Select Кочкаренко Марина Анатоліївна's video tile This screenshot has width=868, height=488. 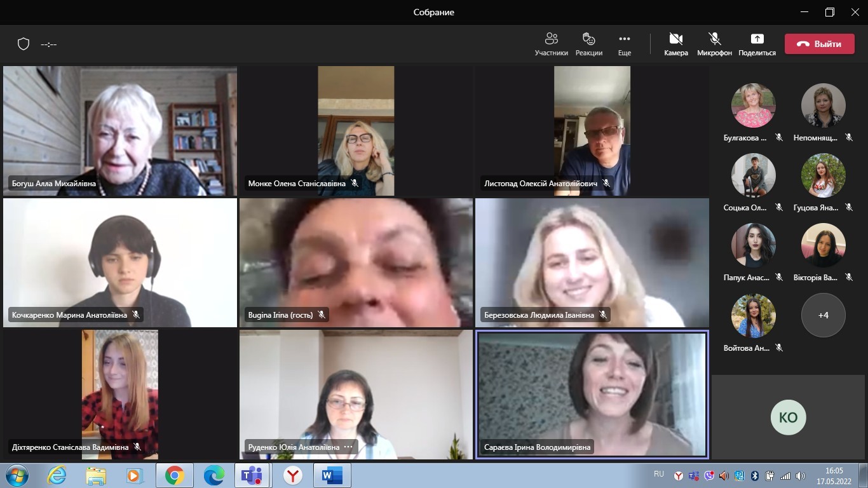pyautogui.click(x=120, y=262)
